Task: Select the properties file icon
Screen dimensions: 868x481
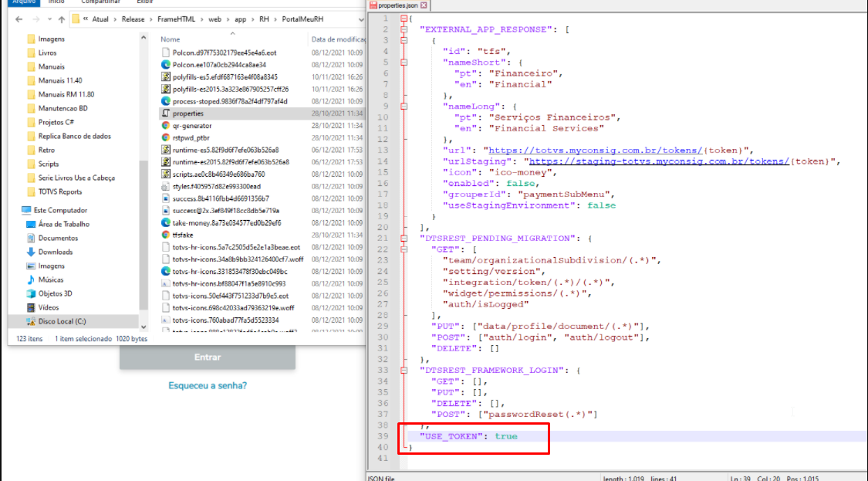Action: 166,113
